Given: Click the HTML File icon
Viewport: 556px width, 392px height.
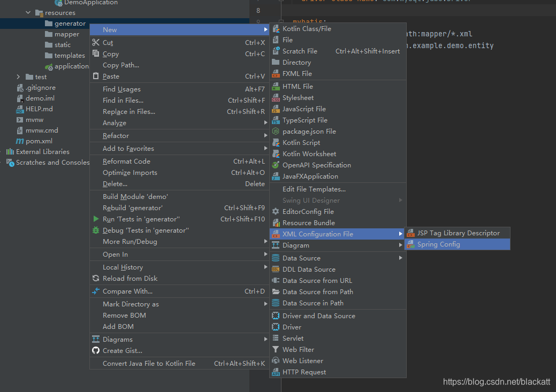Looking at the screenshot, I should click(276, 87).
